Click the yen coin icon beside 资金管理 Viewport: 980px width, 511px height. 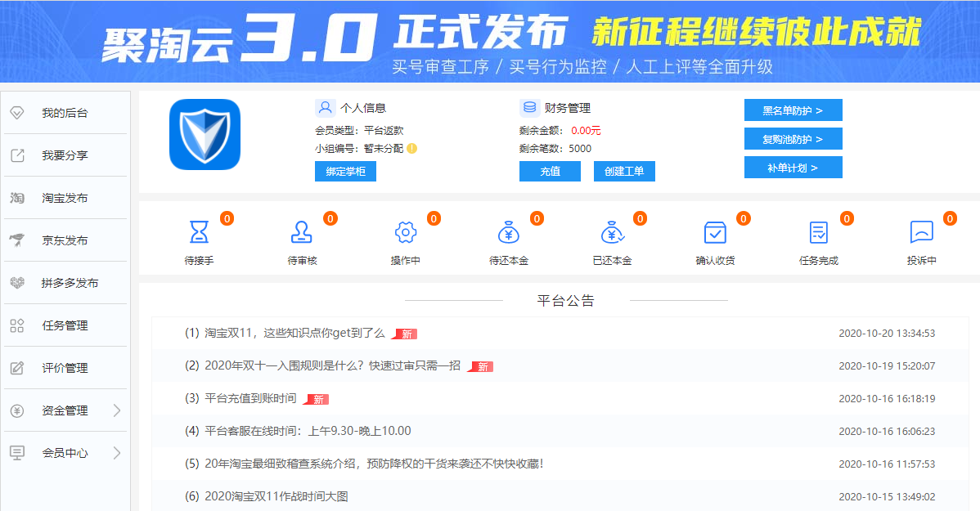17,410
